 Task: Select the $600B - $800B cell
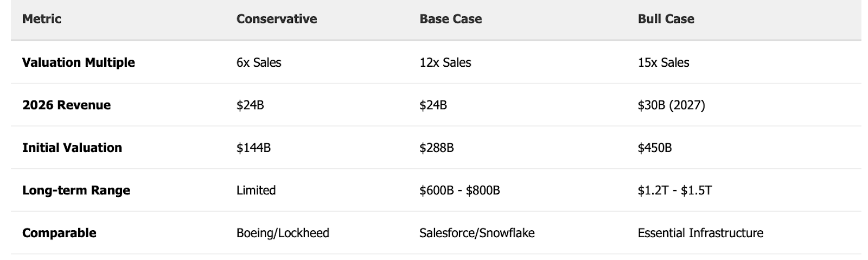[459, 191]
